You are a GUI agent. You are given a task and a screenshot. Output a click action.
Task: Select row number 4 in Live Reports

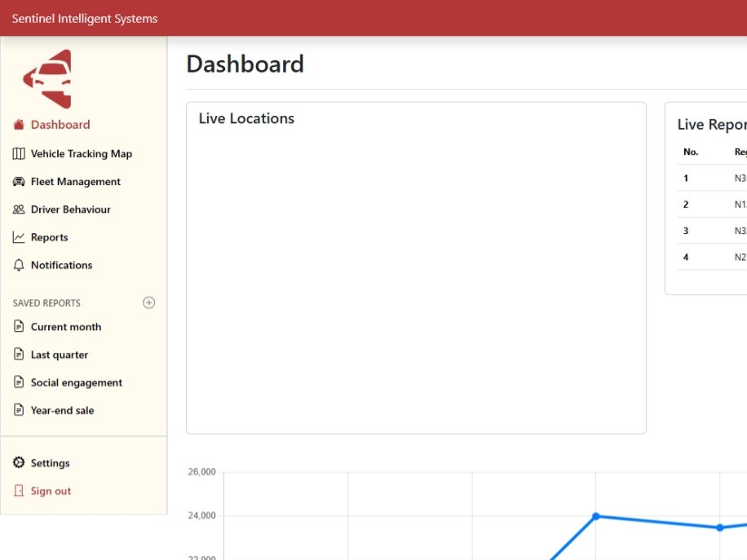686,257
